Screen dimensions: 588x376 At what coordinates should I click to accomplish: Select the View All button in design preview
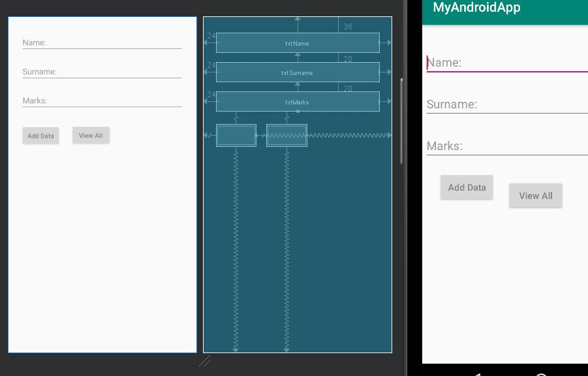[x=91, y=136]
